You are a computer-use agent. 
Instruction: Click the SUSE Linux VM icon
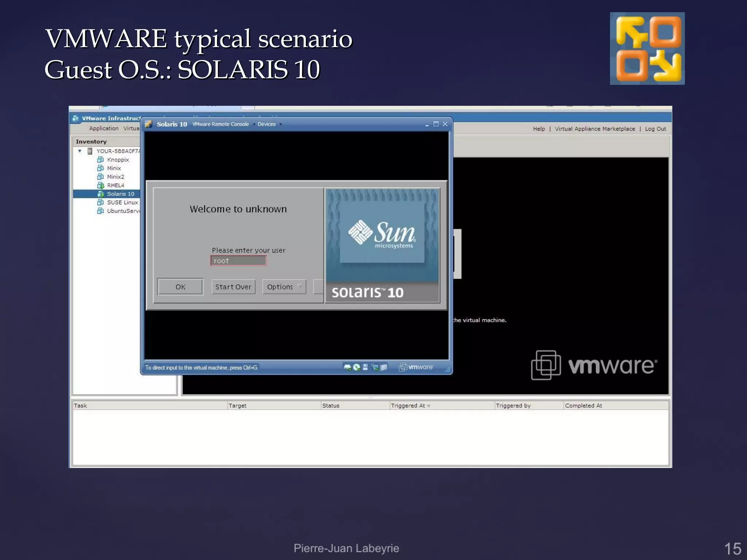100,202
